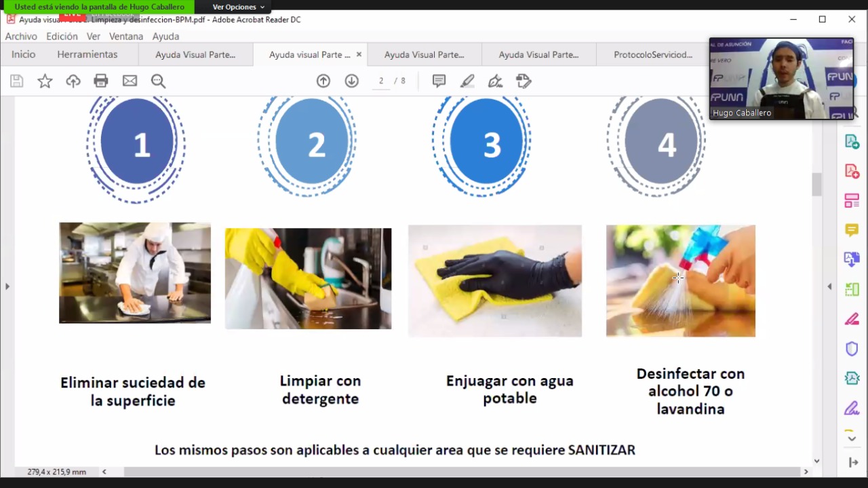Send the file by email (envelope icon)
This screenshot has height=488, width=868.
(130, 81)
